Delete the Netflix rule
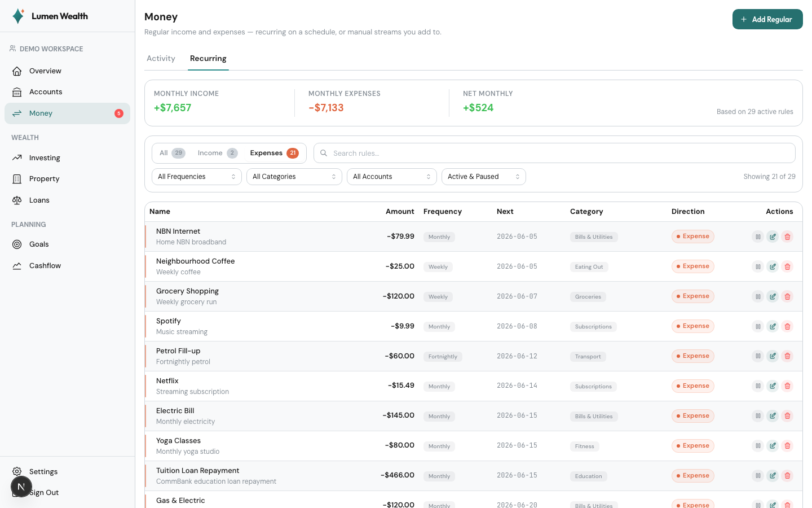 (787, 386)
